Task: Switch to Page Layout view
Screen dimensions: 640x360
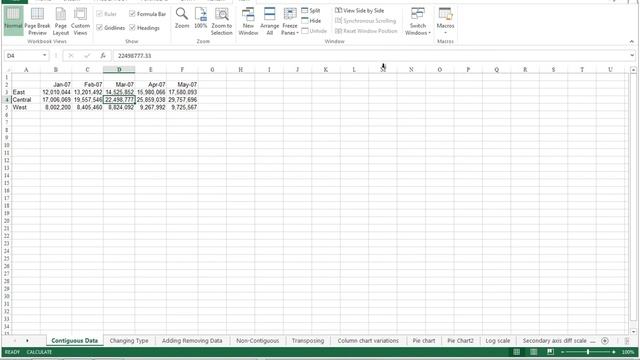Action: [x=61, y=20]
